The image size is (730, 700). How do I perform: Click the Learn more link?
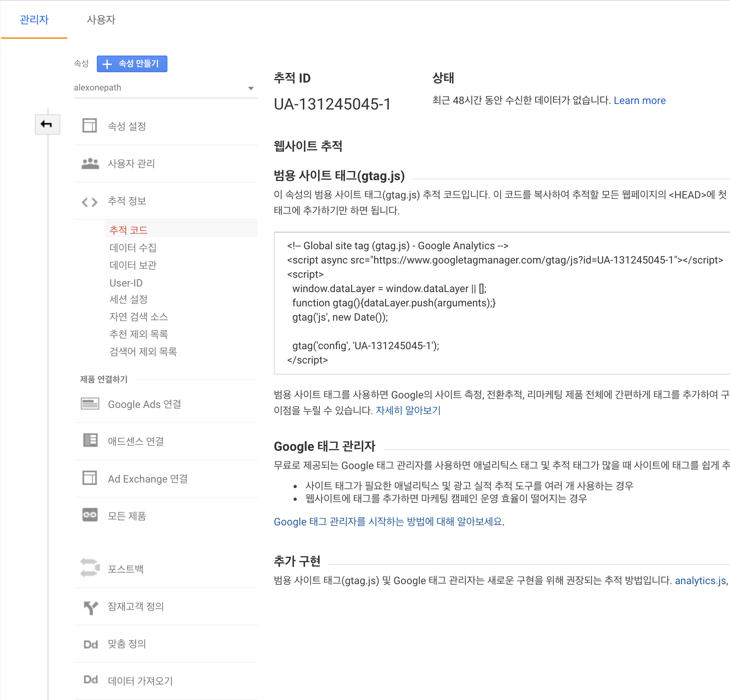(x=640, y=100)
